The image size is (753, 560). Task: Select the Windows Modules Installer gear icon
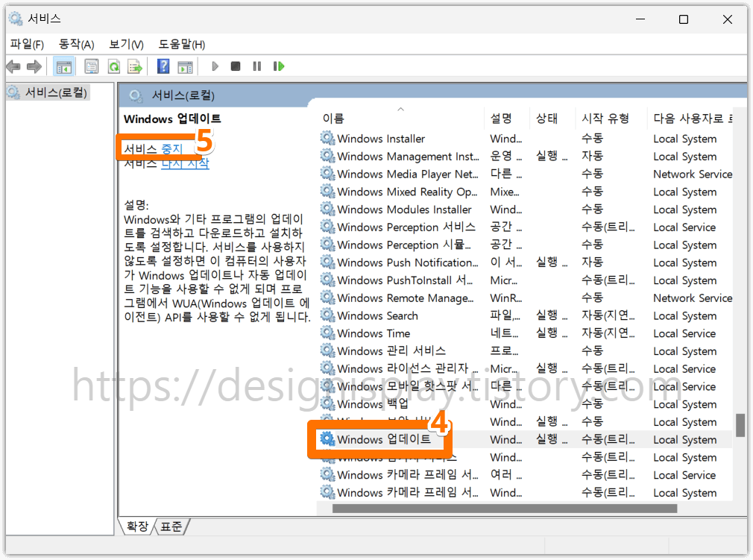[x=327, y=210]
